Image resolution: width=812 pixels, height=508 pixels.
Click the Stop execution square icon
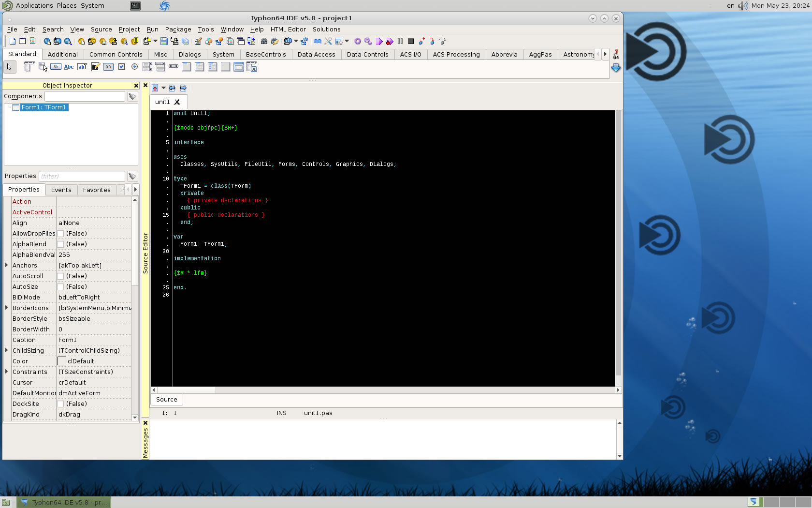click(x=411, y=41)
